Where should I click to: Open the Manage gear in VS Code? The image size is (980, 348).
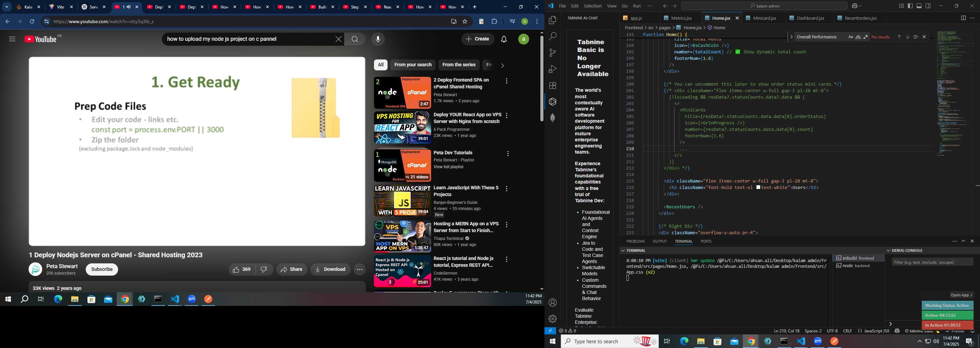553,319
